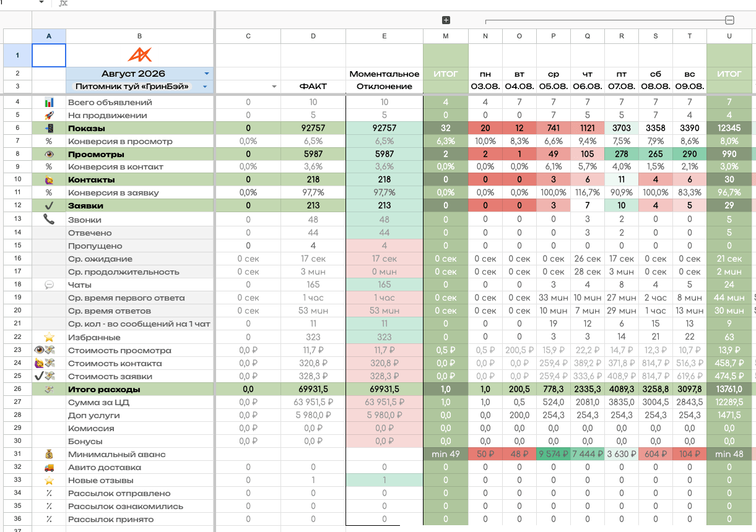Click the money bag icon beside Минимальный аванс
Screen dimensions: 756x532
pyautogui.click(x=49, y=454)
